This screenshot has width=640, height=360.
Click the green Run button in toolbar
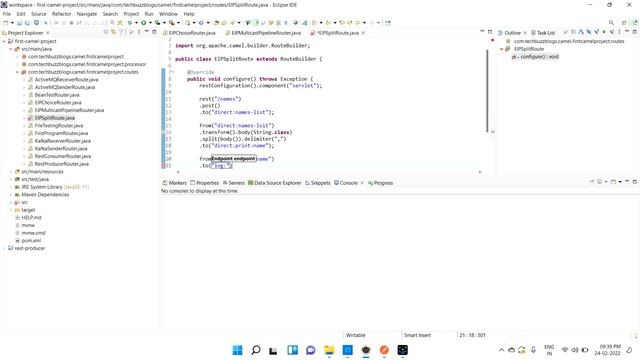pos(144,23)
